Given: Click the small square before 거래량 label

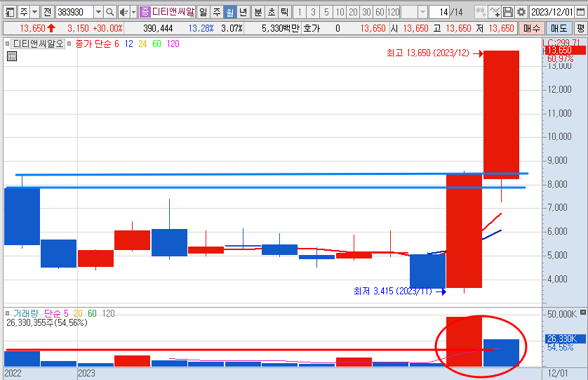Looking at the screenshot, I should 7,313.
